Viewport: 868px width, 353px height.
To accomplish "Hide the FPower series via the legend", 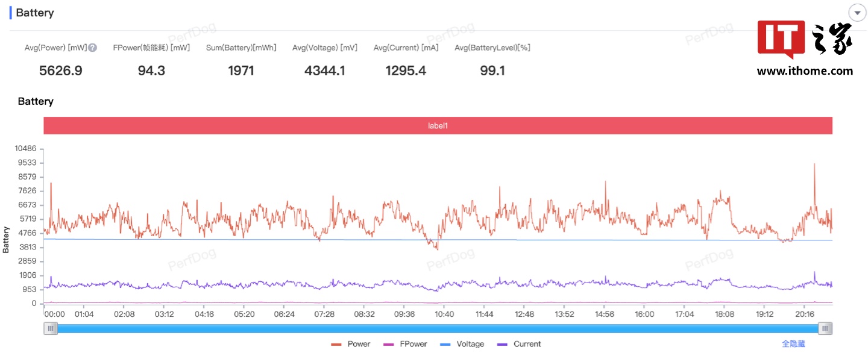I will (x=405, y=344).
